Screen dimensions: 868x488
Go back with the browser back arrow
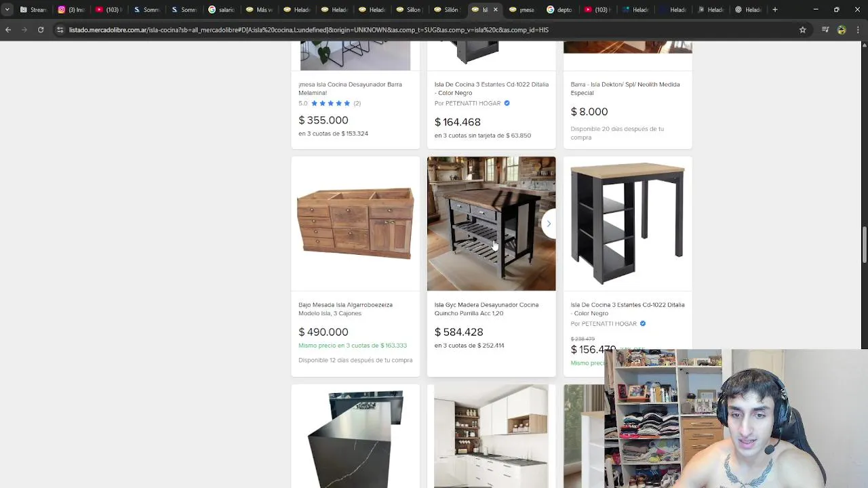(8, 30)
